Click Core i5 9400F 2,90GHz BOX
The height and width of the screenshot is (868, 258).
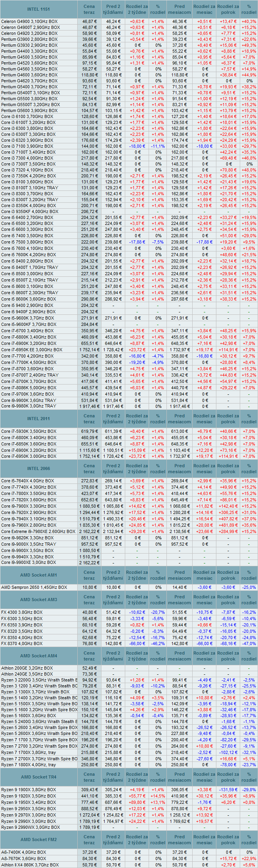pyautogui.click(x=29, y=312)
